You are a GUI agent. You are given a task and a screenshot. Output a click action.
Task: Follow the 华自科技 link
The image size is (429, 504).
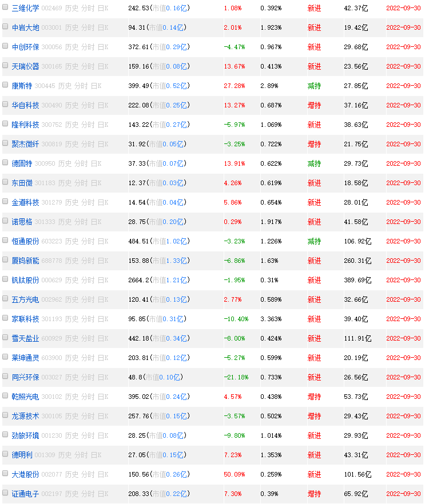pos(25,105)
